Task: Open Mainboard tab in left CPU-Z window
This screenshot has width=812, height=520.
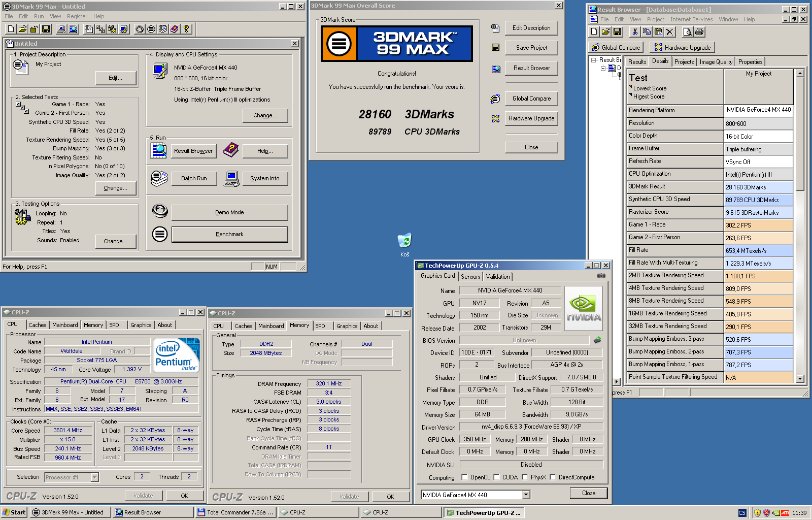Action: (x=65, y=325)
